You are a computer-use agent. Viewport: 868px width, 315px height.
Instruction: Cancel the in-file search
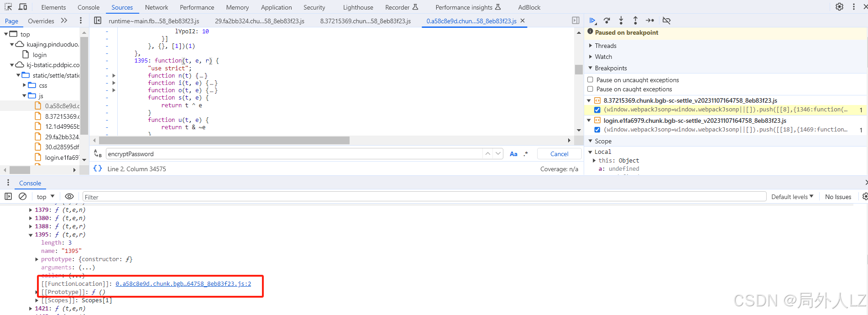[559, 154]
